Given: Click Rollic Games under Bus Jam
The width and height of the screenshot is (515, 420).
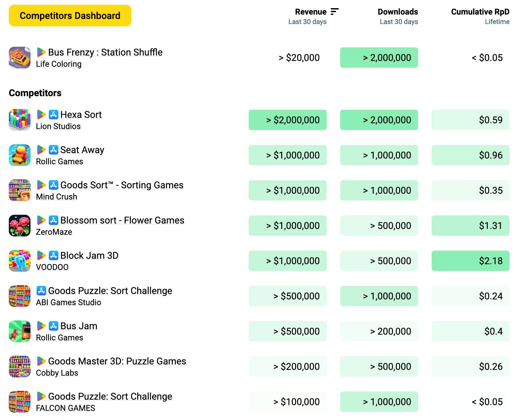Looking at the screenshot, I should 60,338.
